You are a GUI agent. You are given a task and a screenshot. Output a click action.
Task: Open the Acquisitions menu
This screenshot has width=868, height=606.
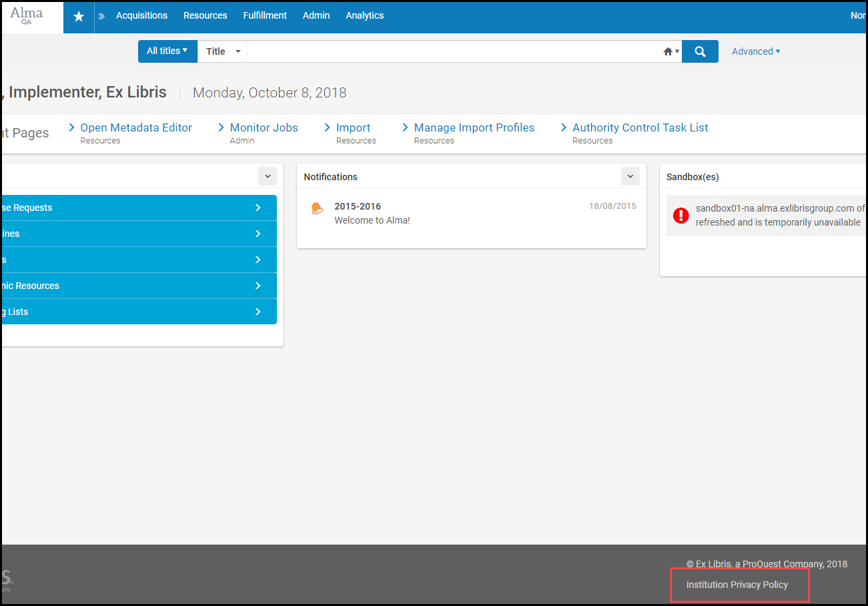pyautogui.click(x=141, y=15)
